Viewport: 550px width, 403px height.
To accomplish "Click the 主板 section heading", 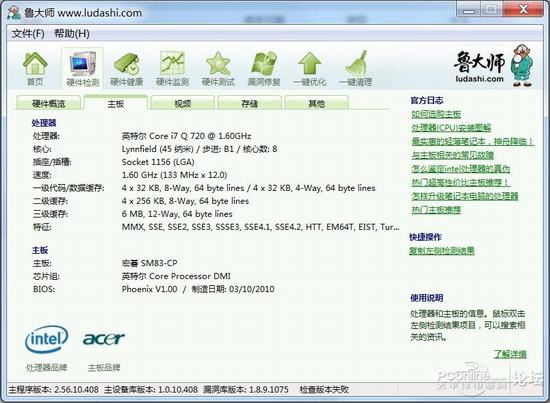I will [x=40, y=250].
